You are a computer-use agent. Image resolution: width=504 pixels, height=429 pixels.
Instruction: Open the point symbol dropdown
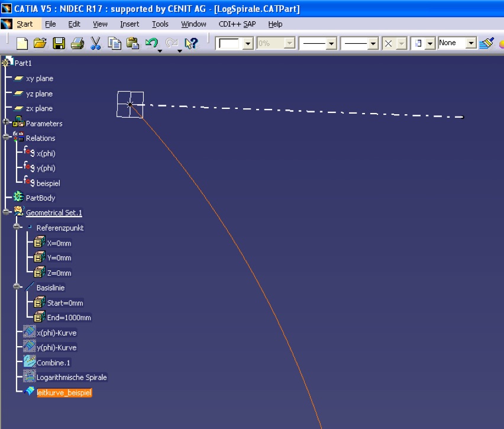pyautogui.click(x=402, y=43)
